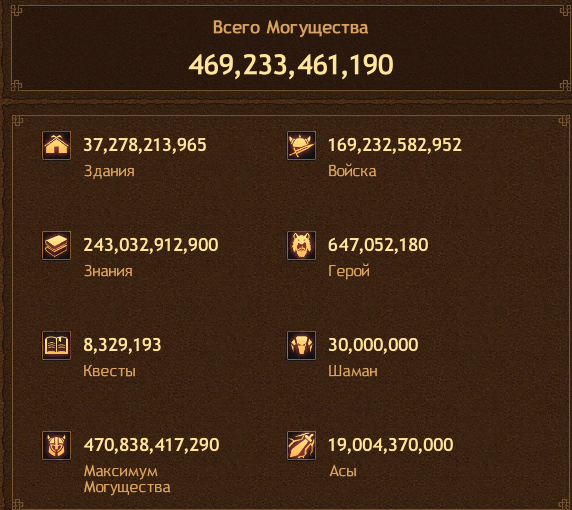Viewport: 572px width, 510px height.
Task: Click the maximum power value 470,838,417,290
Action: 151,445
